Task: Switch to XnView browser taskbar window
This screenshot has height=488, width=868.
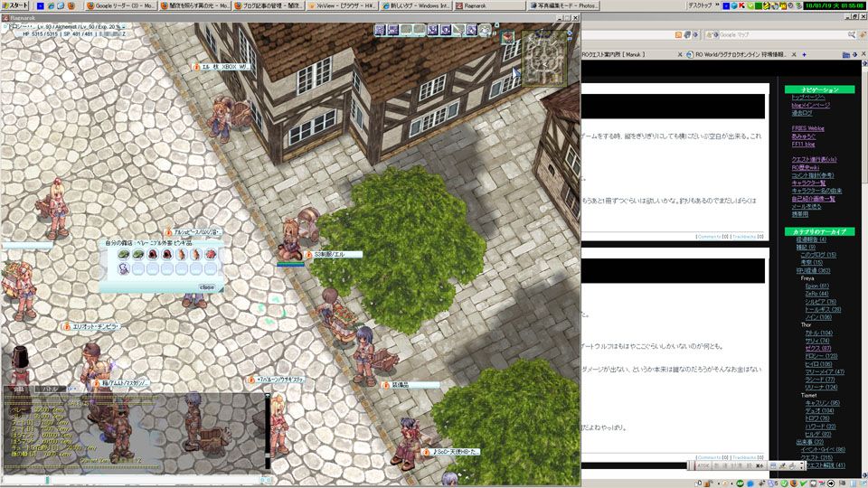Action: (343, 5)
